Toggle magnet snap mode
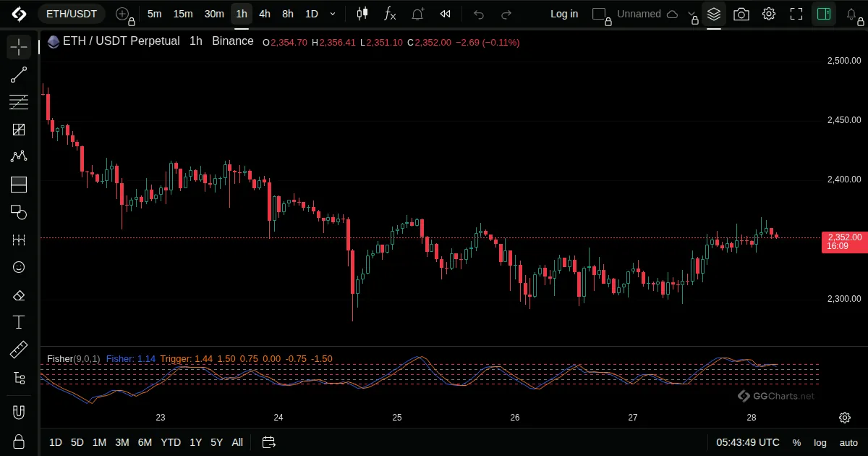868x456 pixels. click(x=19, y=412)
